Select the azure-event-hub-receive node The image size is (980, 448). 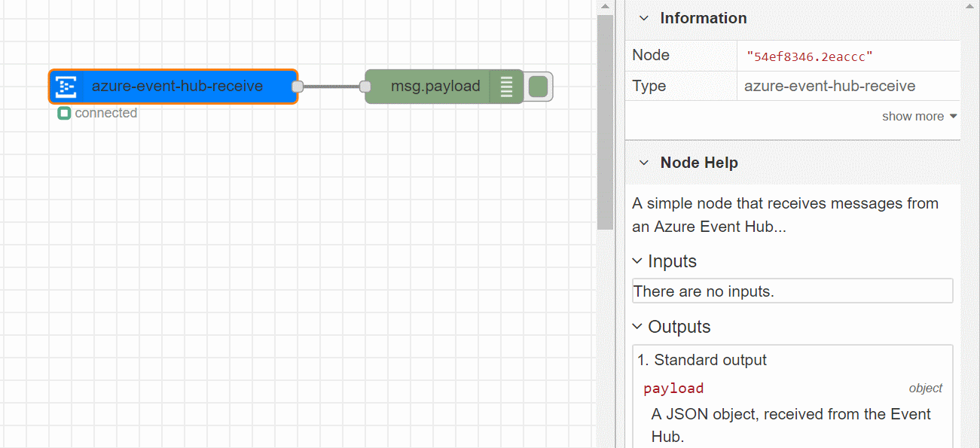174,87
